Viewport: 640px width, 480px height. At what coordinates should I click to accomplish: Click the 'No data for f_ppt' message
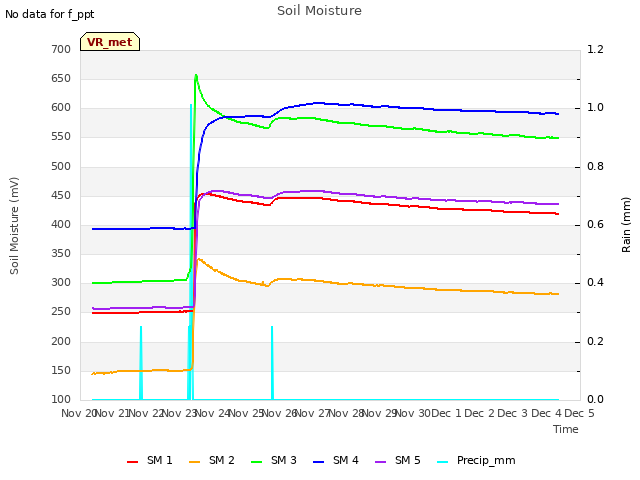point(49,14)
